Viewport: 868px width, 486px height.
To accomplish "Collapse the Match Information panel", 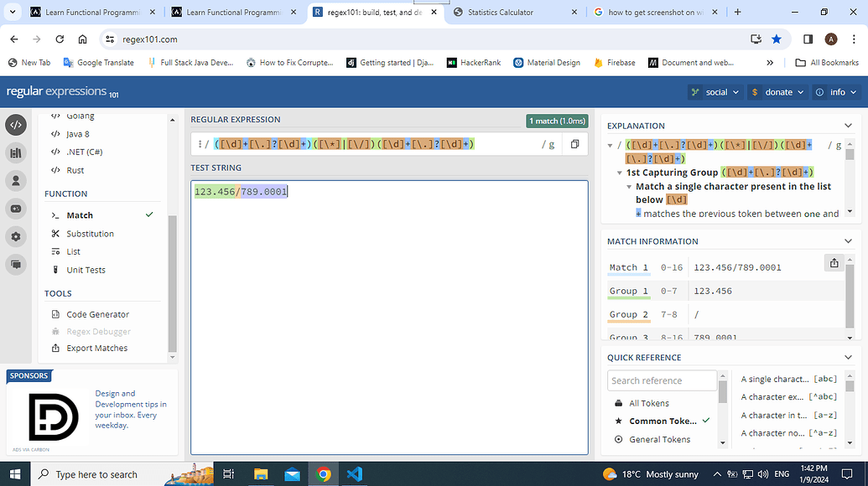I will 849,240.
